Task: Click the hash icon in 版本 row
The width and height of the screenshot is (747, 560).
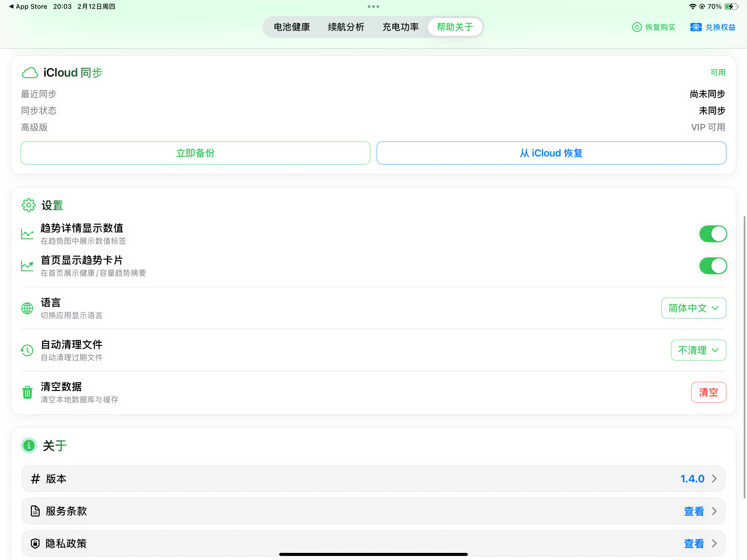Action: click(36, 479)
